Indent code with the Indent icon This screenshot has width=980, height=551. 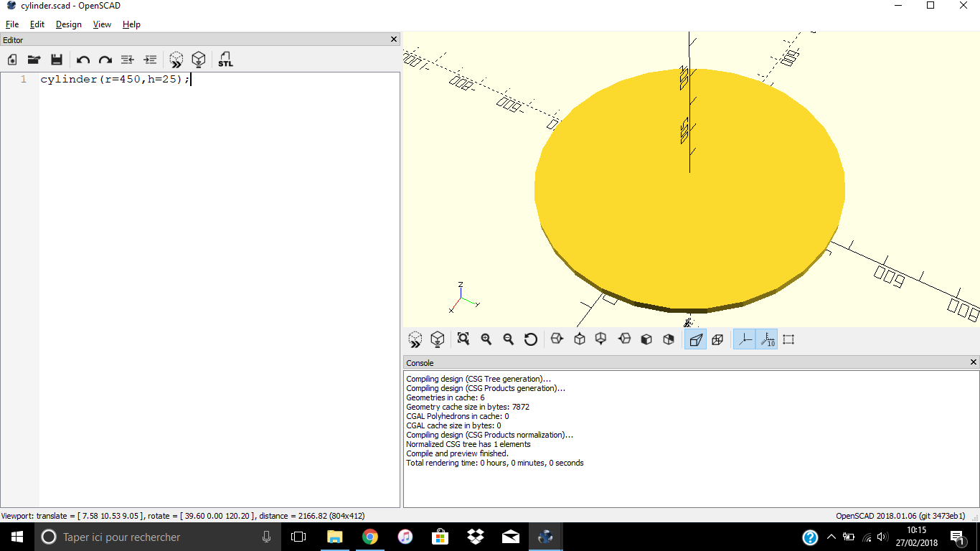(150, 60)
